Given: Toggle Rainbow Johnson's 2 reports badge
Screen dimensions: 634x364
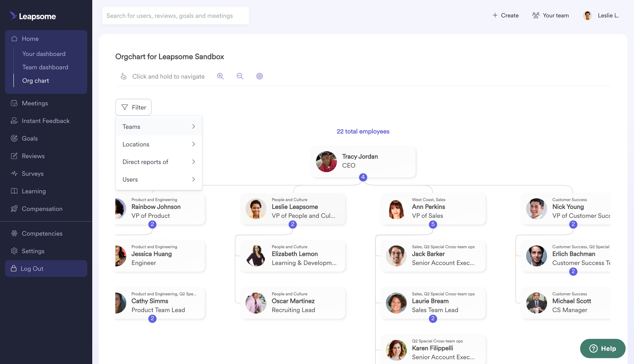Looking at the screenshot, I should pyautogui.click(x=152, y=224).
